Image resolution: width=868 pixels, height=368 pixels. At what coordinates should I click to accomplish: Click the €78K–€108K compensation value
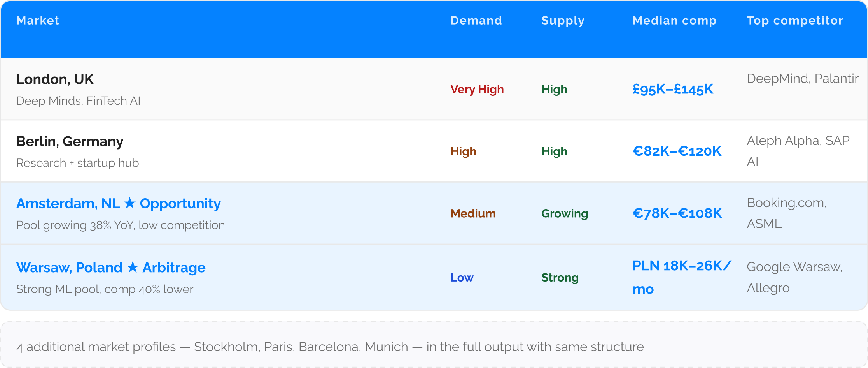[677, 213]
